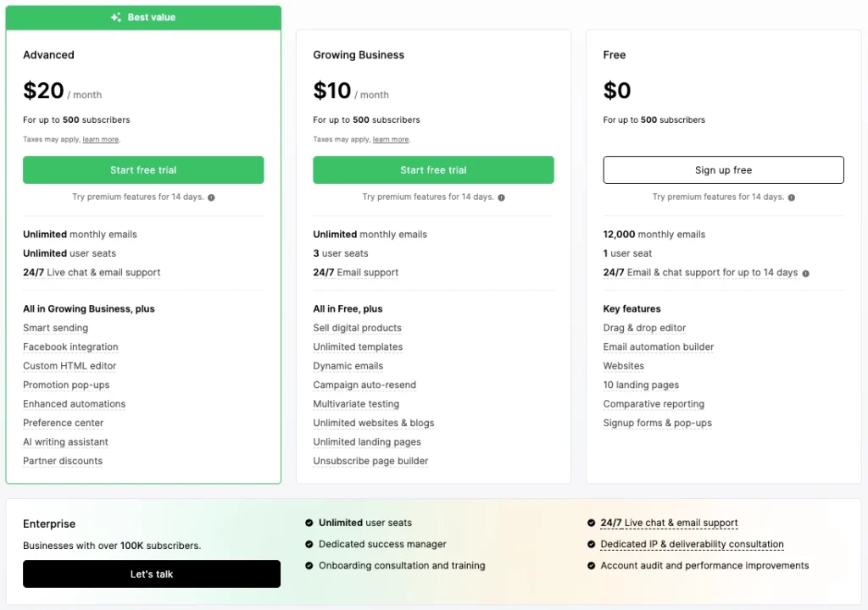The image size is (868, 610).
Task: Click Dedicated IP & deliverability consultation text
Action: point(692,544)
